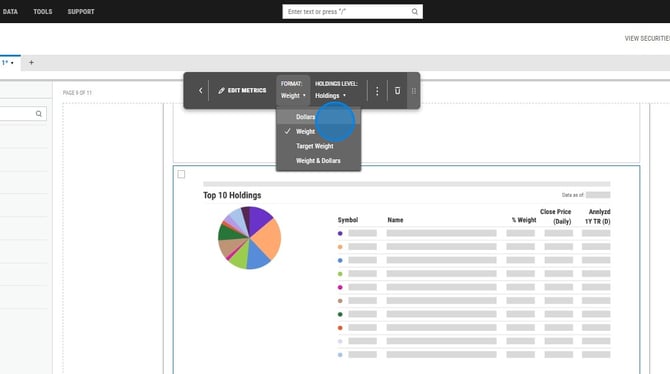670x374 pixels.
Task: Click the Close Price (Daily) column header
Action: point(555,216)
